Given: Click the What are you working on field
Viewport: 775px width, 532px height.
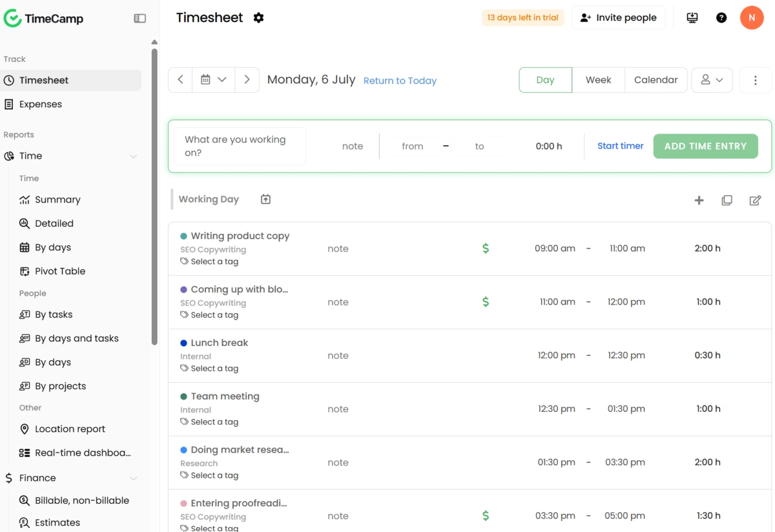Looking at the screenshot, I should tap(240, 147).
